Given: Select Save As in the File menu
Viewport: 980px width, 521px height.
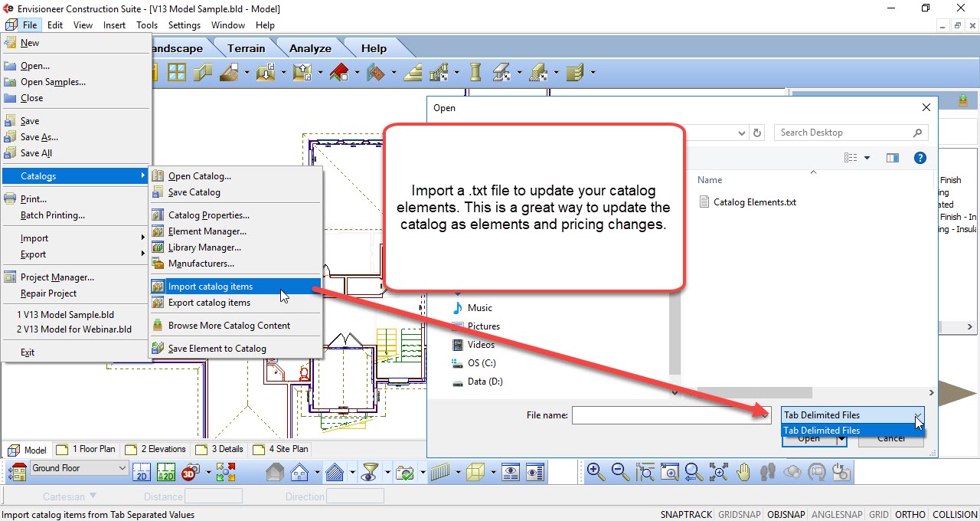Looking at the screenshot, I should pos(77,137).
